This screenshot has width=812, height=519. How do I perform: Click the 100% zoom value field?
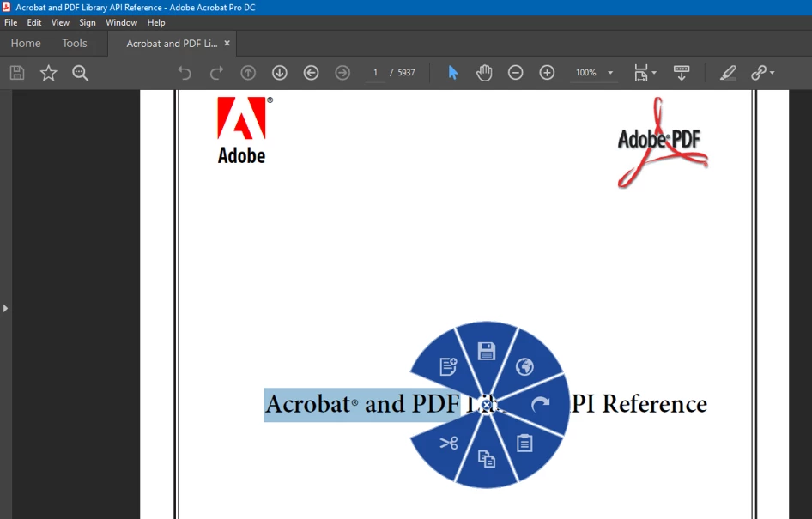coord(585,73)
